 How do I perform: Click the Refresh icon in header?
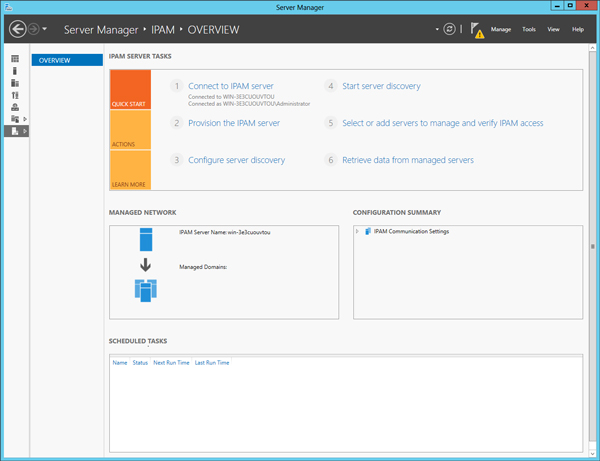449,29
